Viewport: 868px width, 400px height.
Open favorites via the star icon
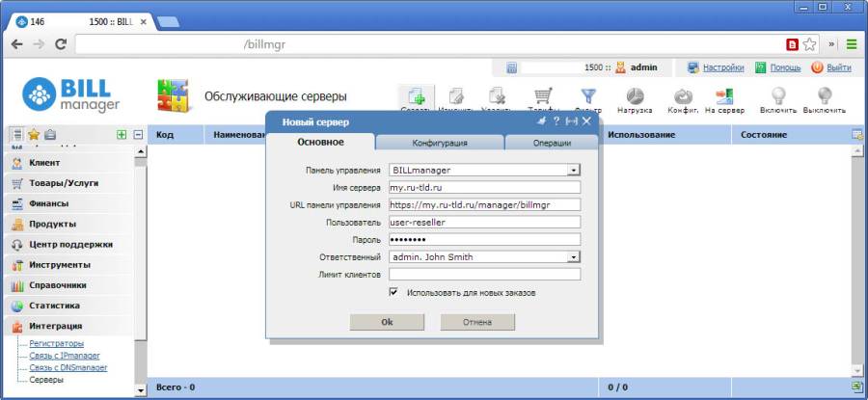tap(34, 134)
